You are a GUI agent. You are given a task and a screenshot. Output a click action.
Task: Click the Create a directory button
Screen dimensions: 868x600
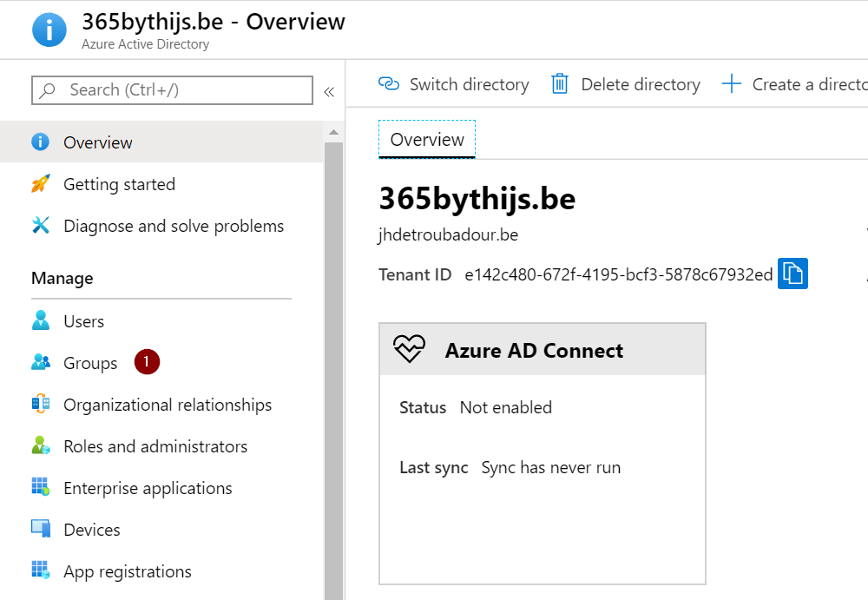point(794,84)
